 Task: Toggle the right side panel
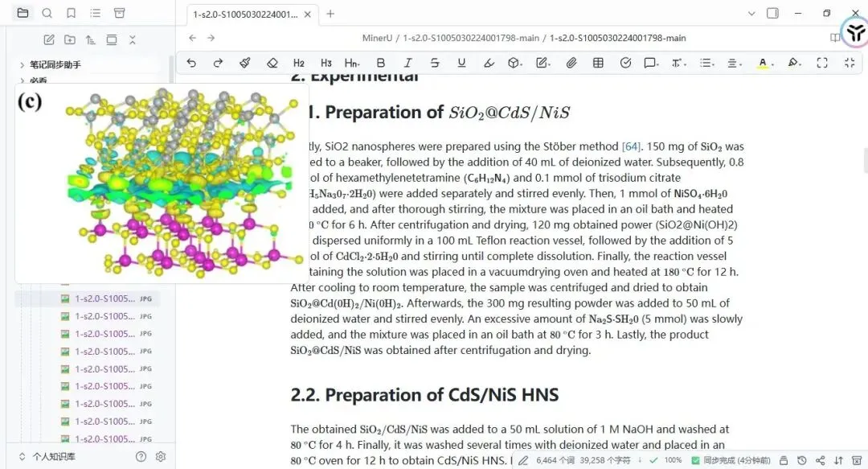[773, 14]
